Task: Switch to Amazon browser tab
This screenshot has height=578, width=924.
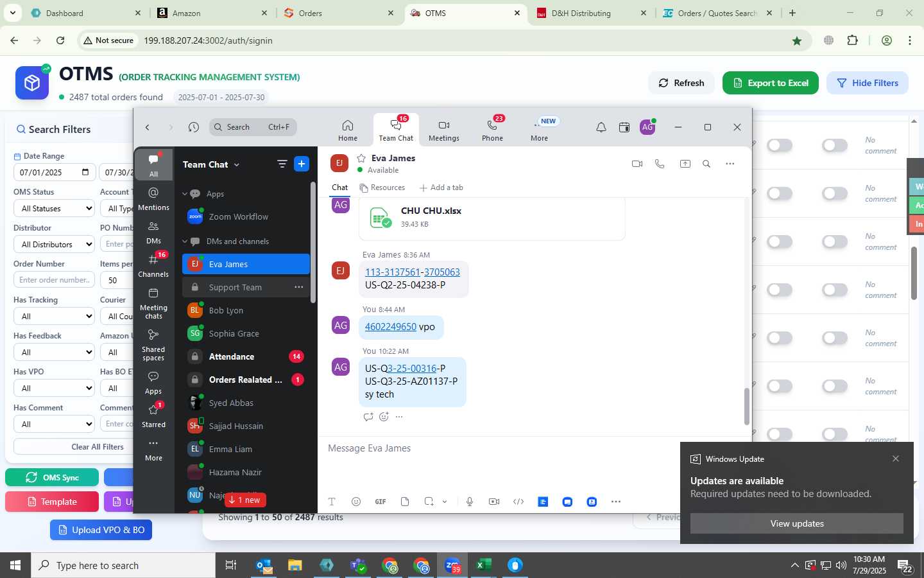Action: (x=212, y=13)
